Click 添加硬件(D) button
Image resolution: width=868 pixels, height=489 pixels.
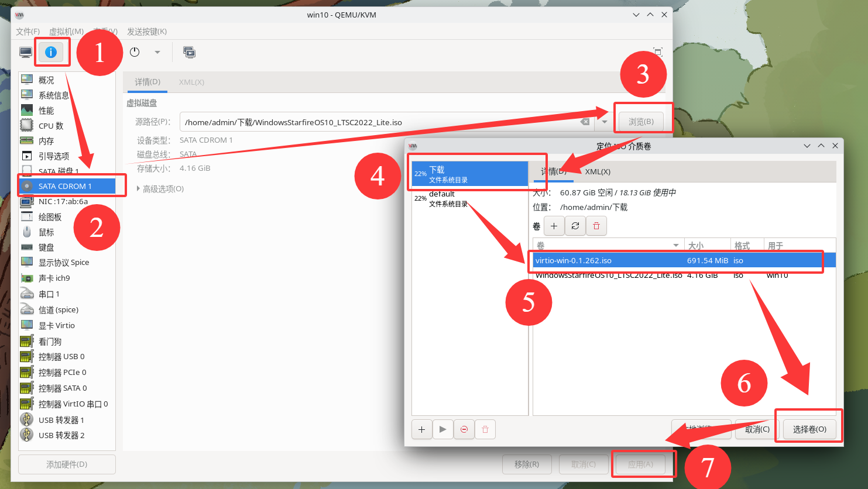[x=67, y=464]
